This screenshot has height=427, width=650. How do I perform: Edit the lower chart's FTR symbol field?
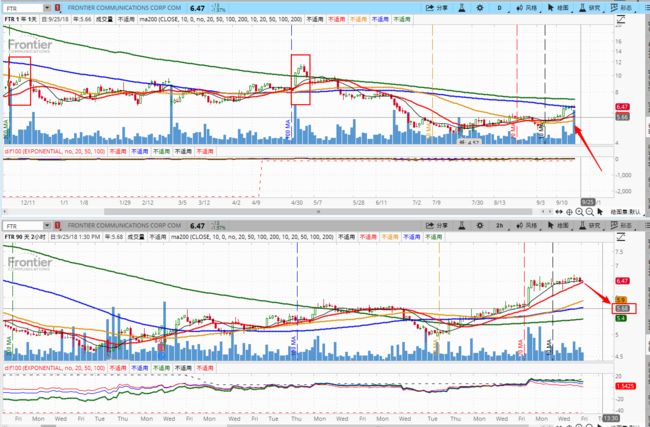pos(23,226)
